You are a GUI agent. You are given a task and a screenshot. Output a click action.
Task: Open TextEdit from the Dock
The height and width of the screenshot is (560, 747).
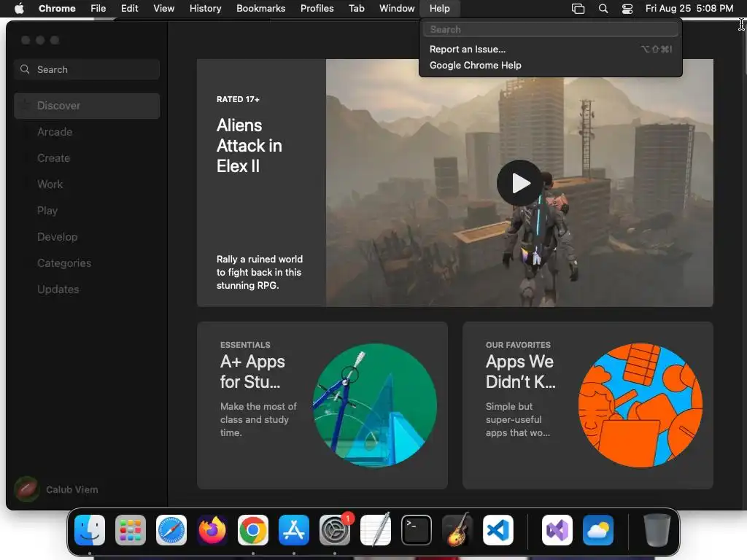[x=376, y=530]
